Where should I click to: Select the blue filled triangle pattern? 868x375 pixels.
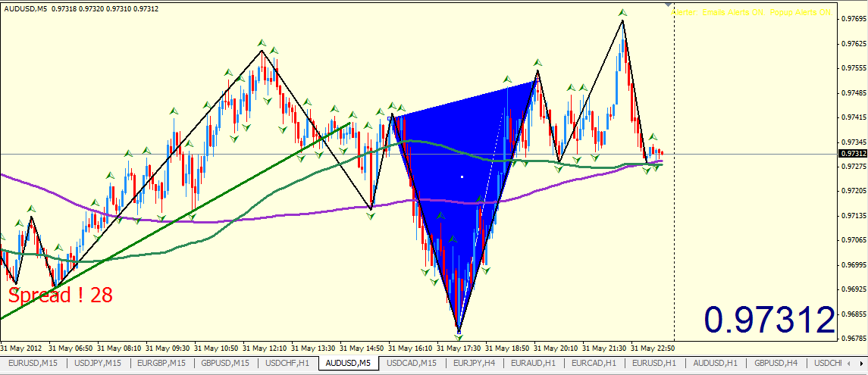(454, 183)
